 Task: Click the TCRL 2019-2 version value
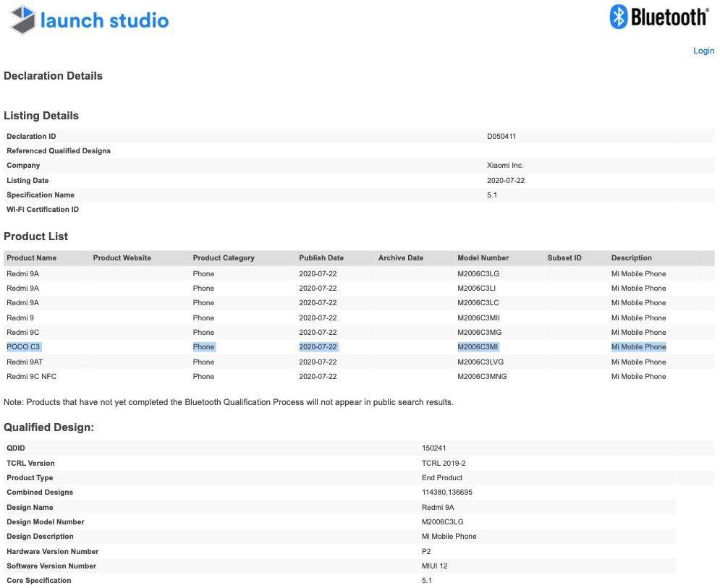point(444,464)
